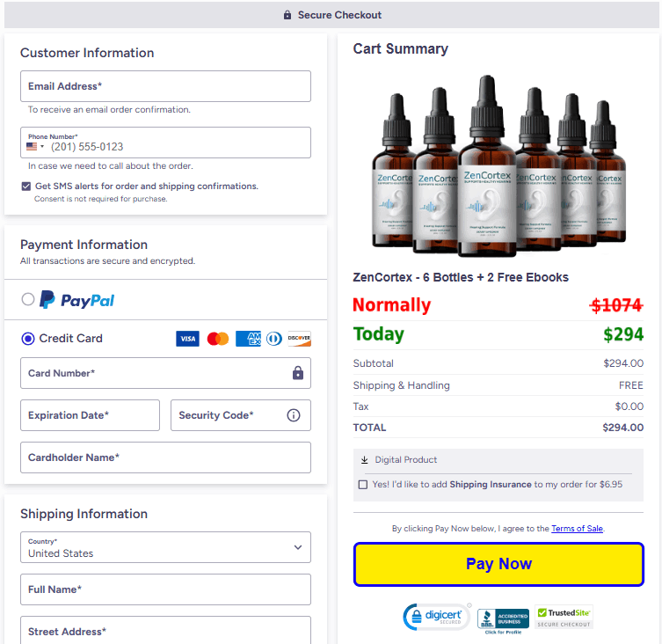The image size is (662, 644).
Task: Click the Visa card icon
Action: click(187, 339)
